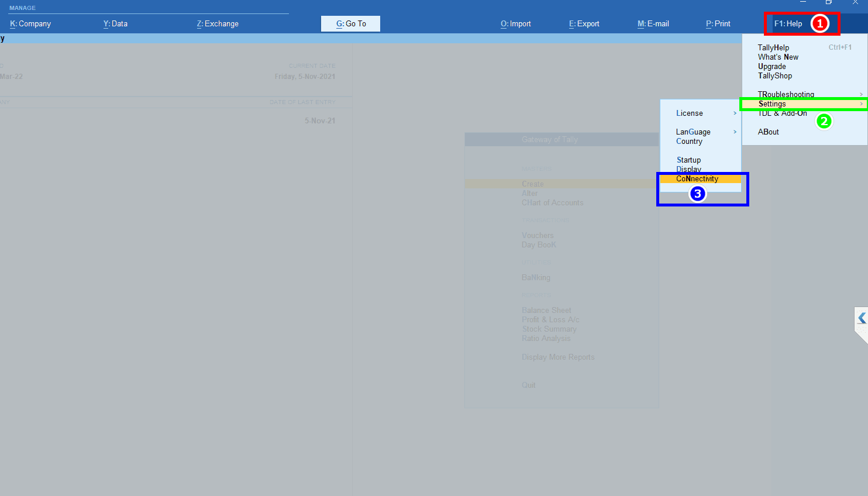This screenshot has width=868, height=496.
Task: Open Day BooK entry
Action: [x=539, y=244]
